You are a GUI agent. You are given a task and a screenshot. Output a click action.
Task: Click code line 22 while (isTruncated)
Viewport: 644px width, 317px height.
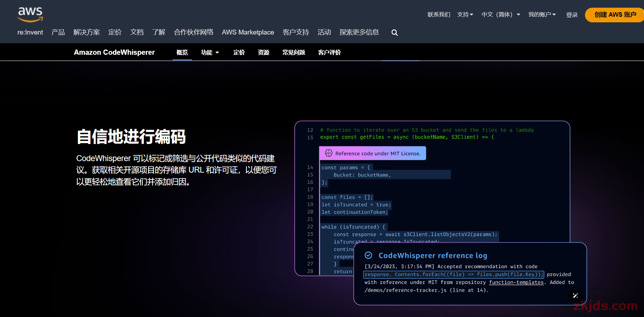[353, 227]
